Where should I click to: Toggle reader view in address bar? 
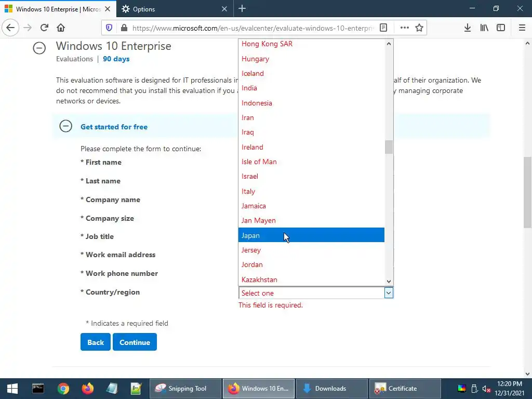[x=383, y=28]
